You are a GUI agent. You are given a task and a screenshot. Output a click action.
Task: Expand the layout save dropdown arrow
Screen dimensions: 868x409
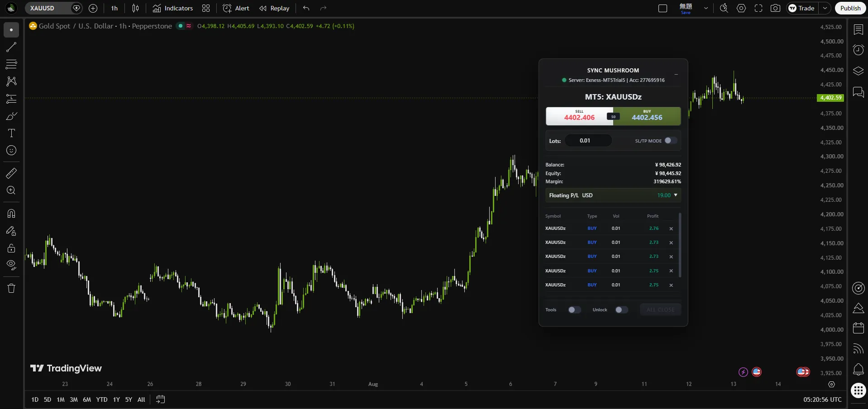[x=706, y=8]
